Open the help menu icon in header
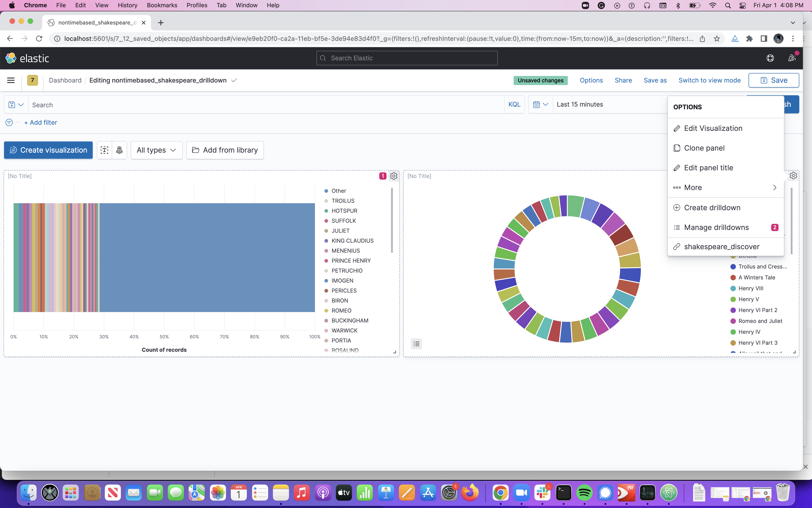 770,58
